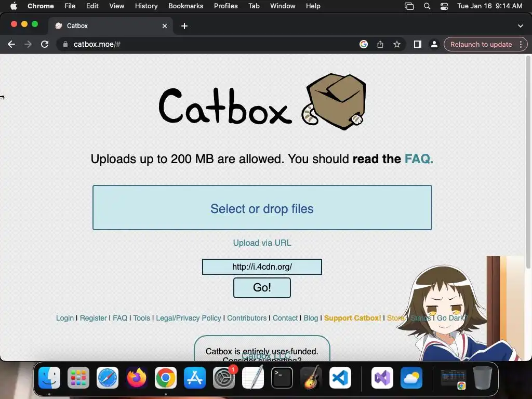
Task: Open Launchpad from the dock
Action: click(78, 378)
